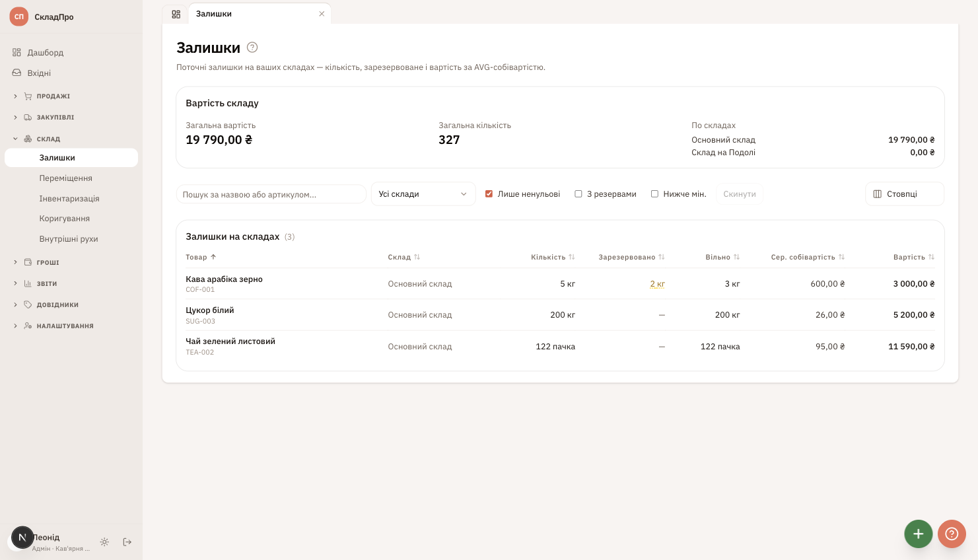Screen dimensions: 978x560
Task: Sort by Склад column
Action: pyautogui.click(x=404, y=257)
